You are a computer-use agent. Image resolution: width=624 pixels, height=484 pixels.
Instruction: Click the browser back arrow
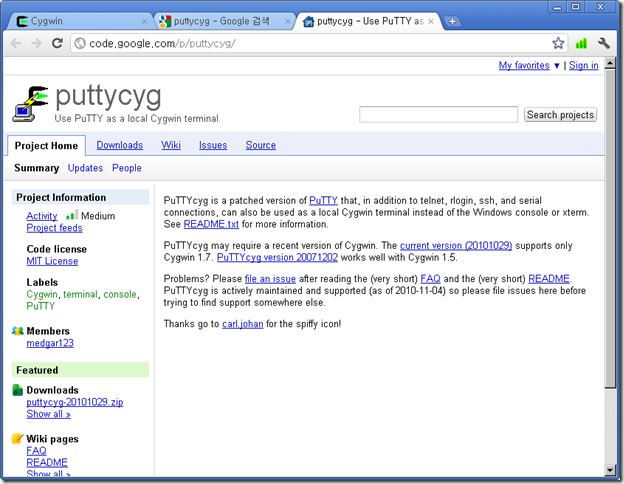click(16, 43)
